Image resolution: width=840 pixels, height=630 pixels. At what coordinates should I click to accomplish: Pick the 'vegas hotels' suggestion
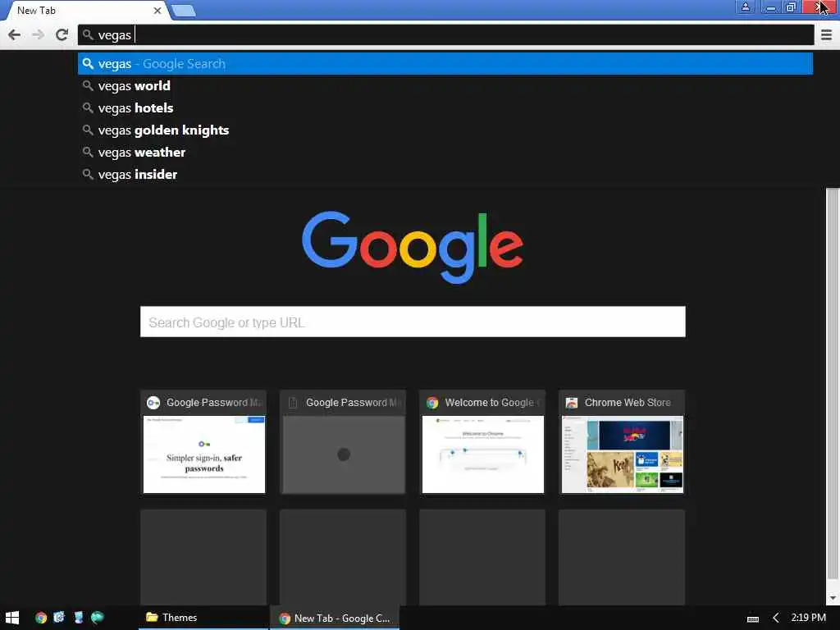445,108
